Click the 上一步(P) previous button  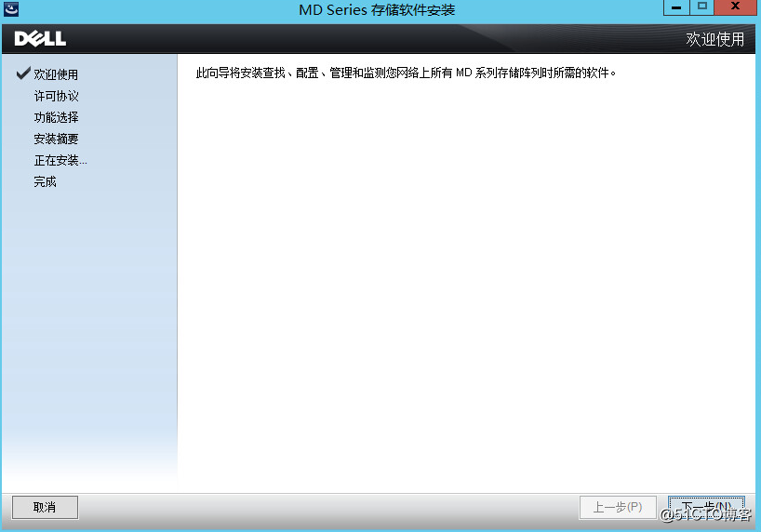coord(618,507)
